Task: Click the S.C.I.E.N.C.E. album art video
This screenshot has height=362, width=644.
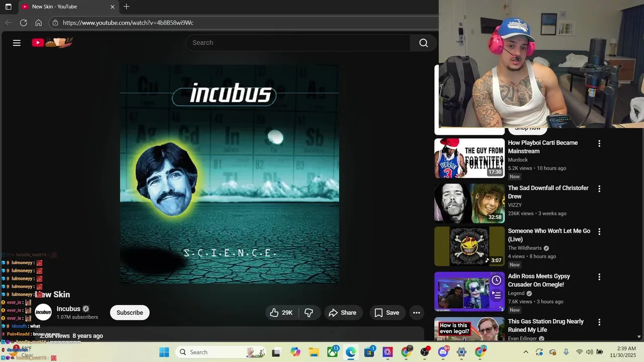Action: 229,174
